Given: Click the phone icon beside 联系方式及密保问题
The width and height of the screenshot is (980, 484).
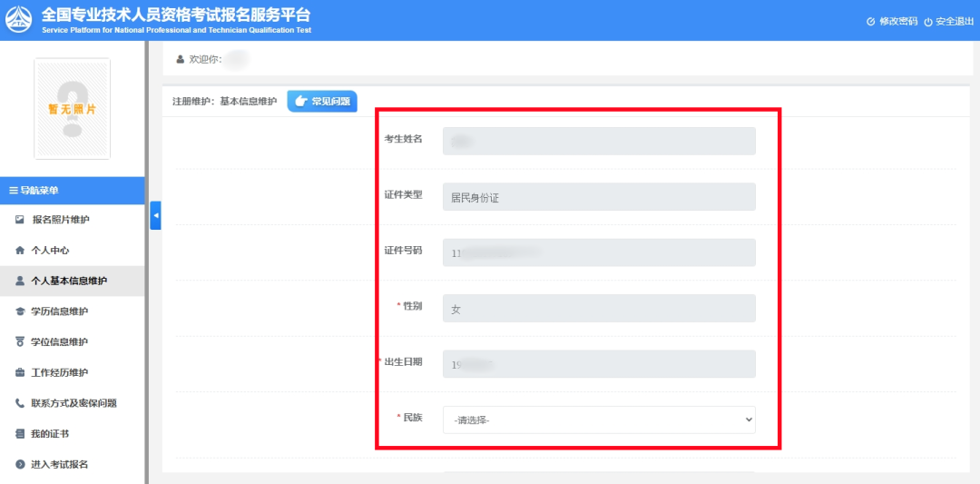Looking at the screenshot, I should 20,403.
